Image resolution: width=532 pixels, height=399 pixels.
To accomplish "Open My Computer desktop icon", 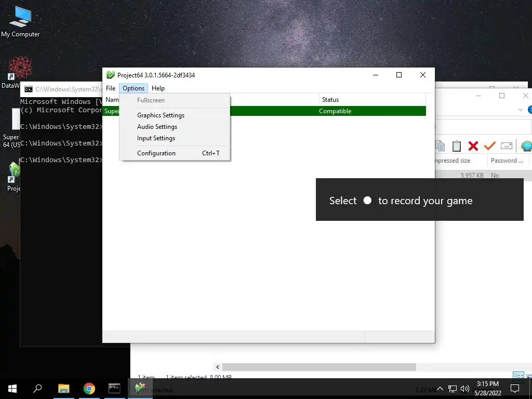I will click(x=20, y=21).
